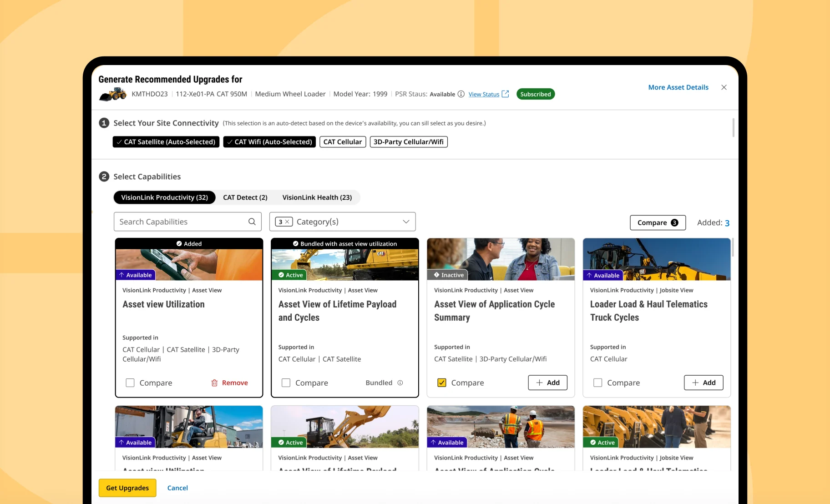Screen dimensions: 830x504
Task: Select CAT Cellular connectivity
Action: (x=343, y=142)
